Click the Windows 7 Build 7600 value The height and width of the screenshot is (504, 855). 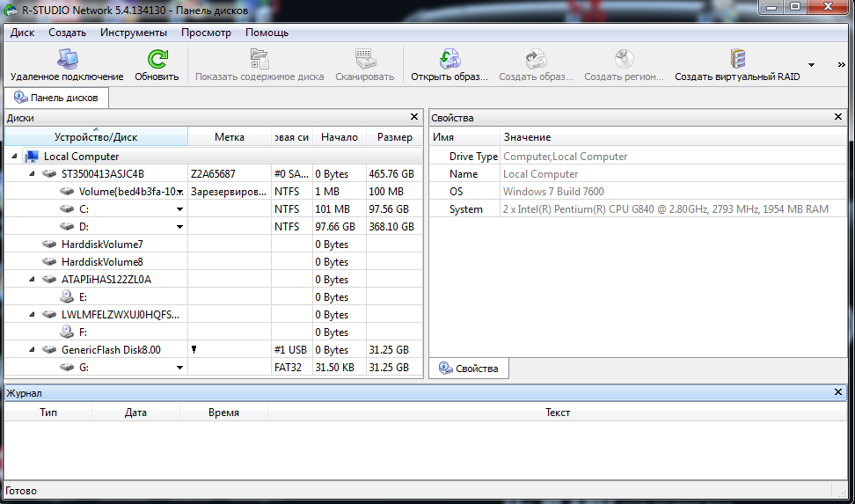coord(553,192)
